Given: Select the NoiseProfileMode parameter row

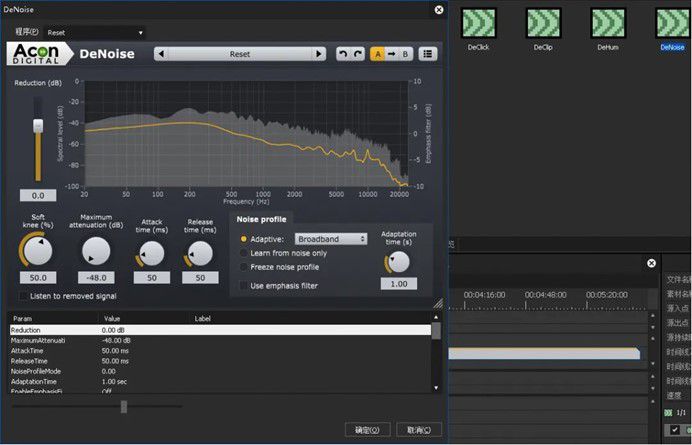Looking at the screenshot, I should click(220, 371).
